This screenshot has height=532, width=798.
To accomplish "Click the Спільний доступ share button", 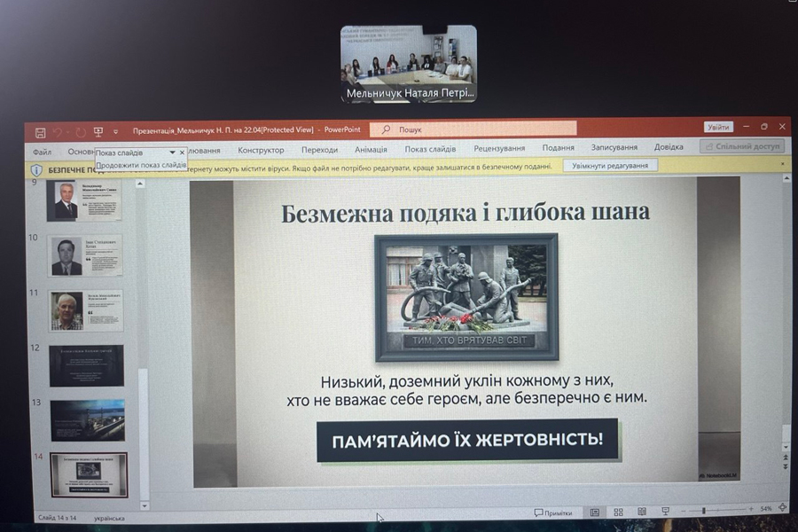I will coord(742,146).
